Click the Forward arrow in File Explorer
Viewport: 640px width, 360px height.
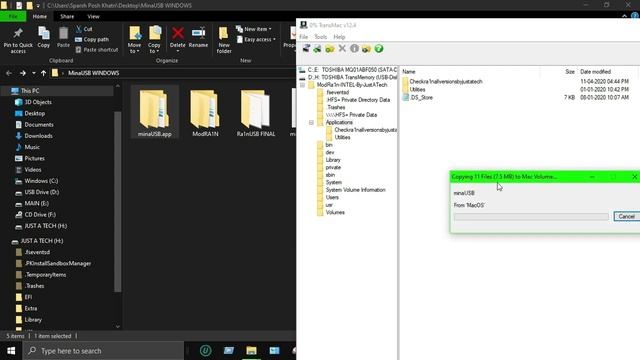pyautogui.click(x=23, y=73)
